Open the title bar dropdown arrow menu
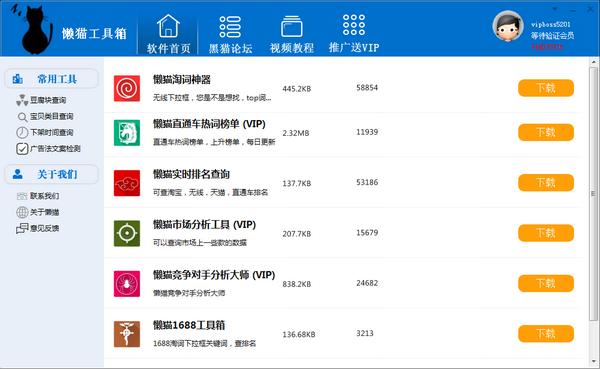The image size is (600, 369). (x=555, y=9)
